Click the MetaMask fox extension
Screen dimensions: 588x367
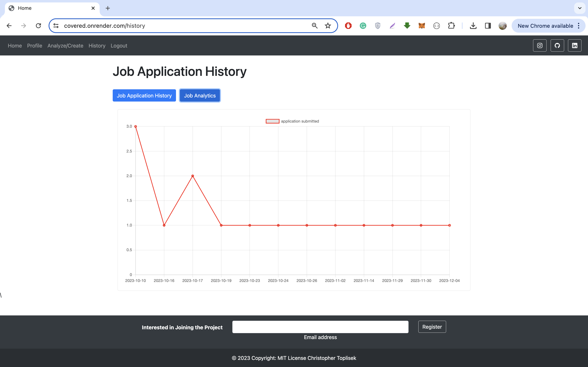coord(422,26)
